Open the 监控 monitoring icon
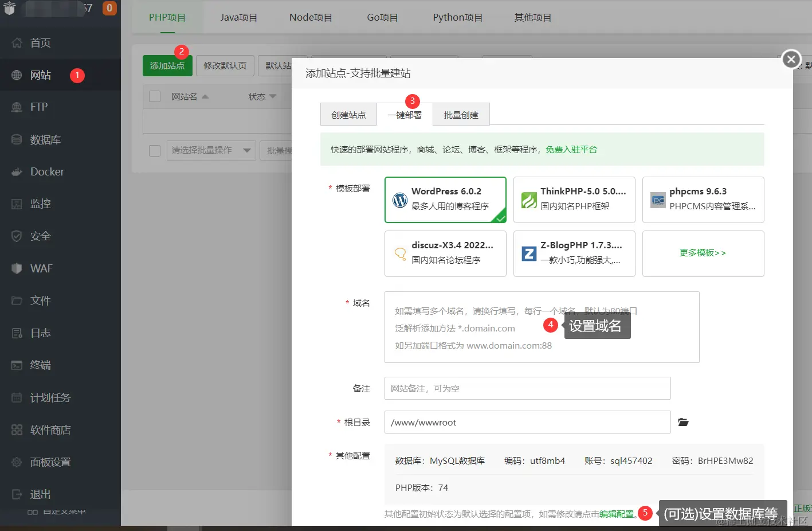The height and width of the screenshot is (531, 812). pyautogui.click(x=17, y=204)
